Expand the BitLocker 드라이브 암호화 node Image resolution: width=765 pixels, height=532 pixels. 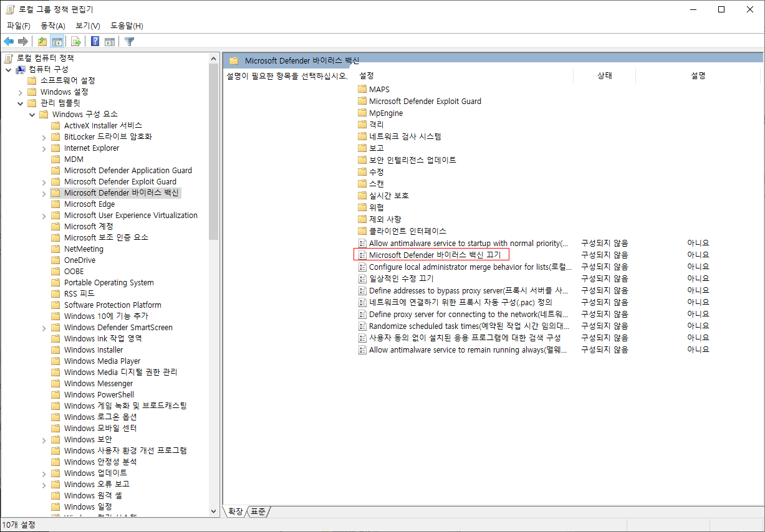tap(44, 136)
